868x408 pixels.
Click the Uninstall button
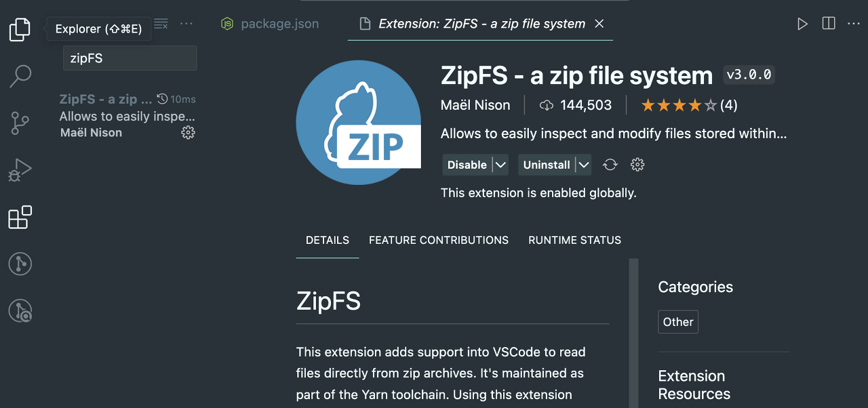[x=547, y=165]
